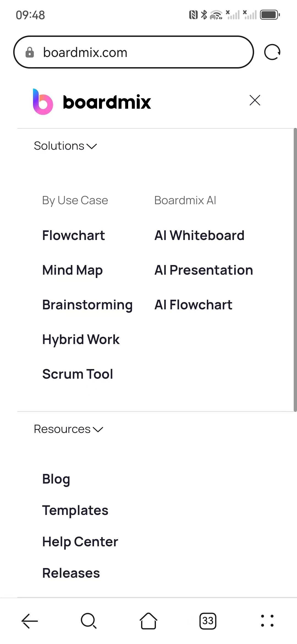Open the tab switcher showing 33
The height and width of the screenshot is (644, 297).
[x=208, y=621]
